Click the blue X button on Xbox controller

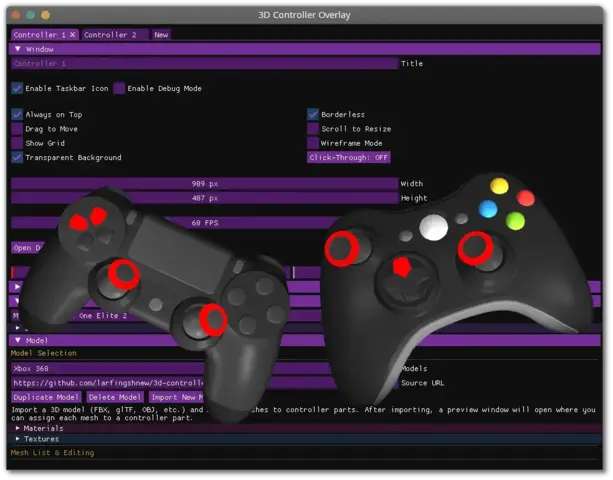(488, 209)
